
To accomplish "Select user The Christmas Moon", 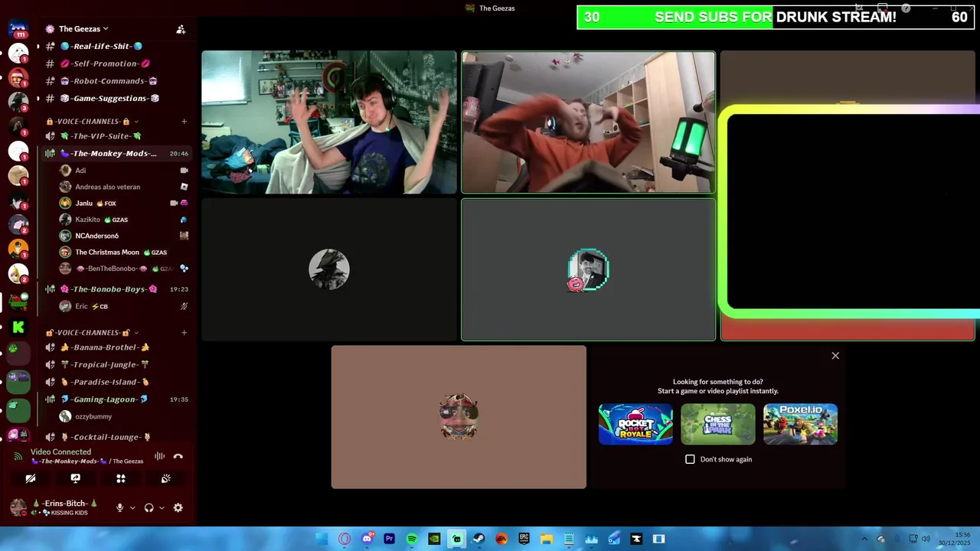I will pos(122,252).
